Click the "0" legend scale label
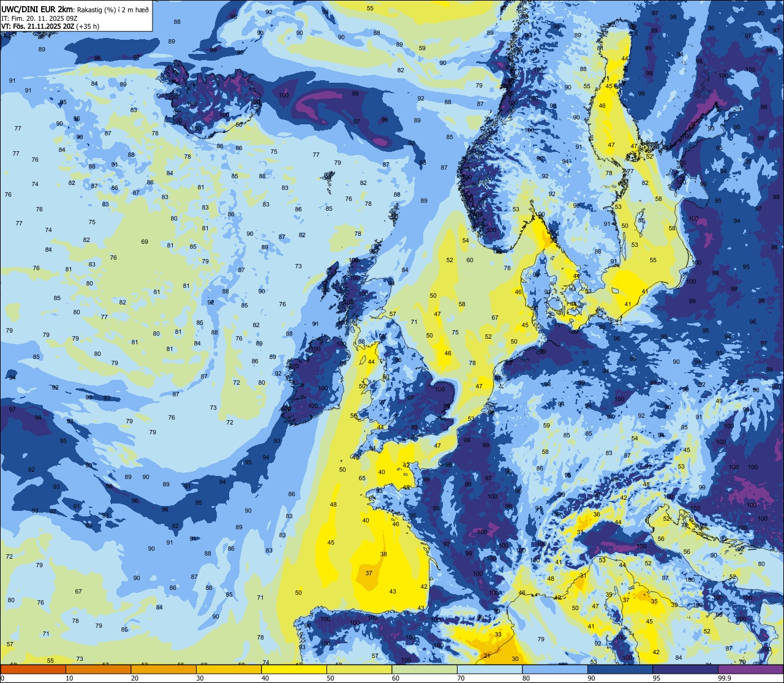784x683 pixels. 2,678
